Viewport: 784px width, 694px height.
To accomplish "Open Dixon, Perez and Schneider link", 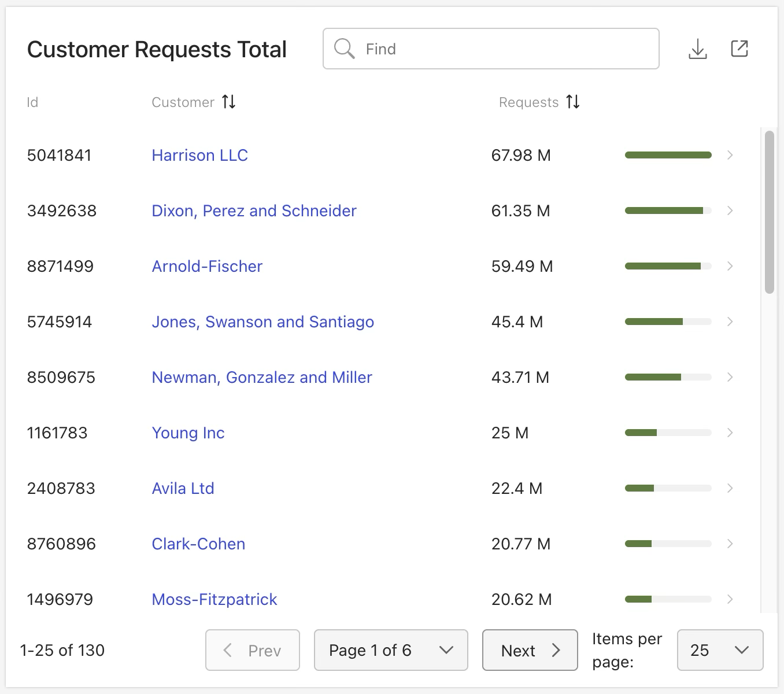I will tap(254, 211).
